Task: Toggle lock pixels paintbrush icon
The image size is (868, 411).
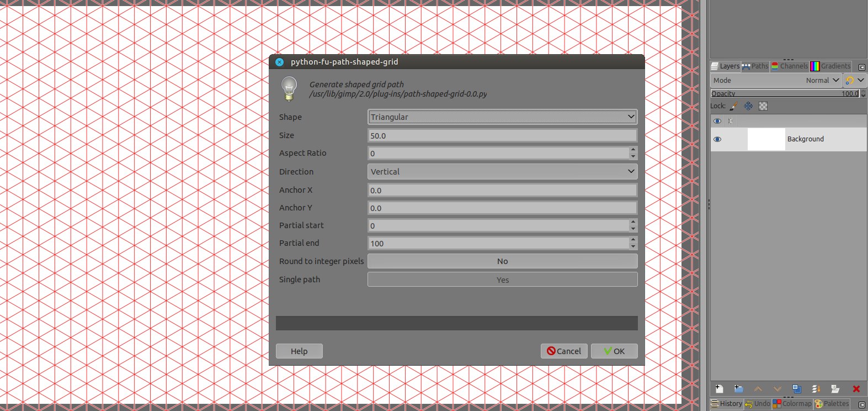Action: 734,106
